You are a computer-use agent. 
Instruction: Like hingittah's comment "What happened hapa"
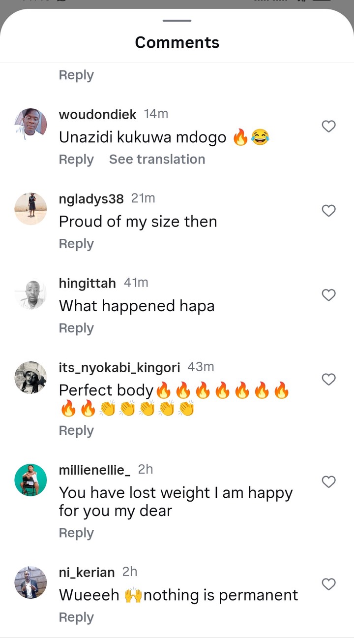[328, 295]
